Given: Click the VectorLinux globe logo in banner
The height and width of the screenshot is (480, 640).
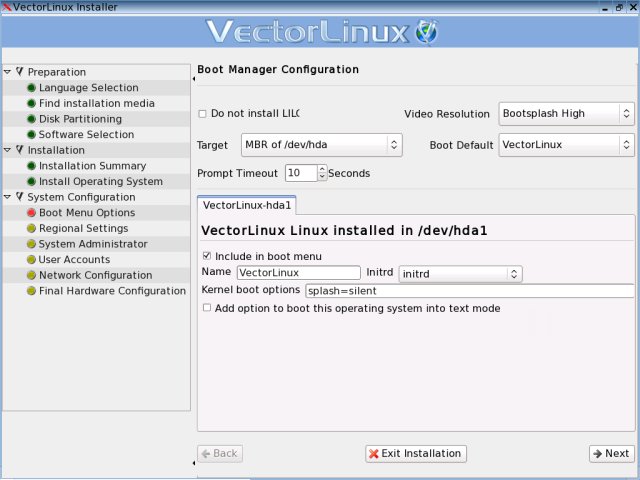Looking at the screenshot, I should click(x=427, y=32).
